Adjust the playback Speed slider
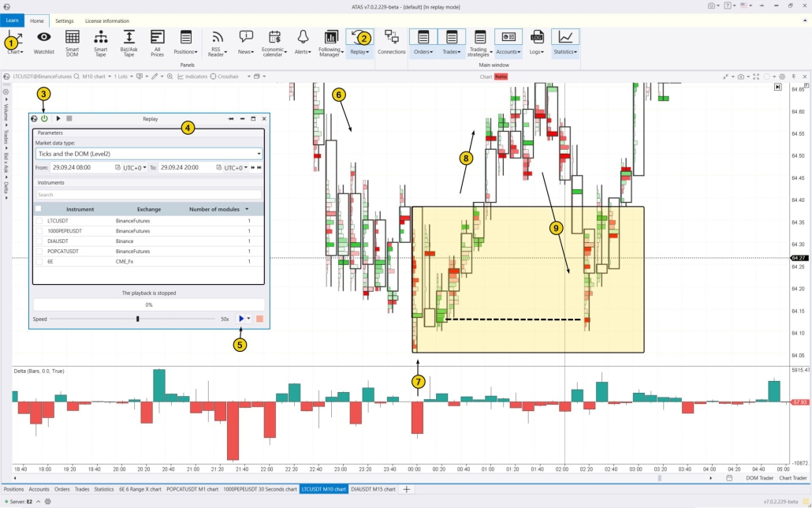Image resolution: width=812 pixels, height=508 pixels. [x=136, y=318]
